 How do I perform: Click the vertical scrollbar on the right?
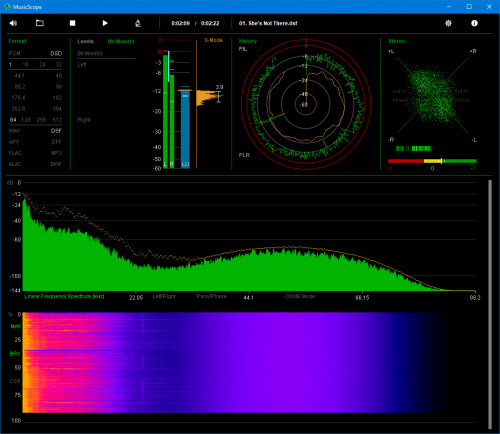(490, 304)
